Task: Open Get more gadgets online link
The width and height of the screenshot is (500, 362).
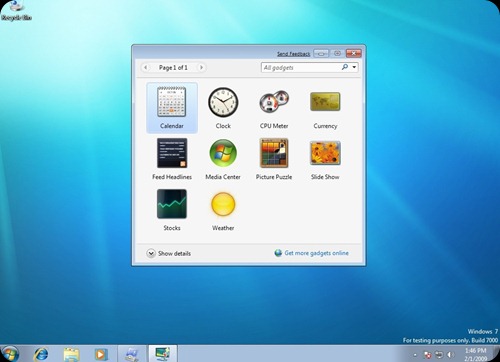Action: [x=312, y=253]
